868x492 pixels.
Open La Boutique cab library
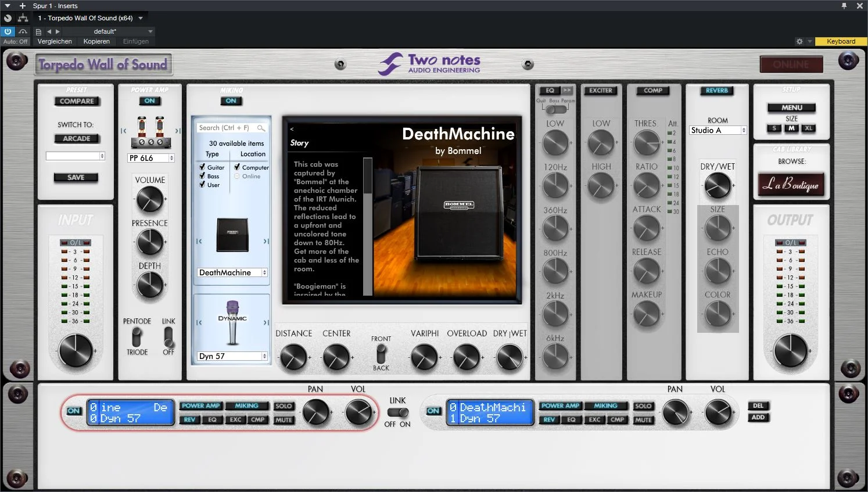coord(791,184)
